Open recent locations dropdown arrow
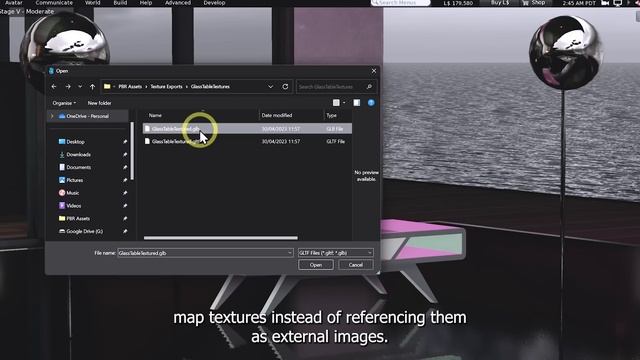 (x=80, y=87)
